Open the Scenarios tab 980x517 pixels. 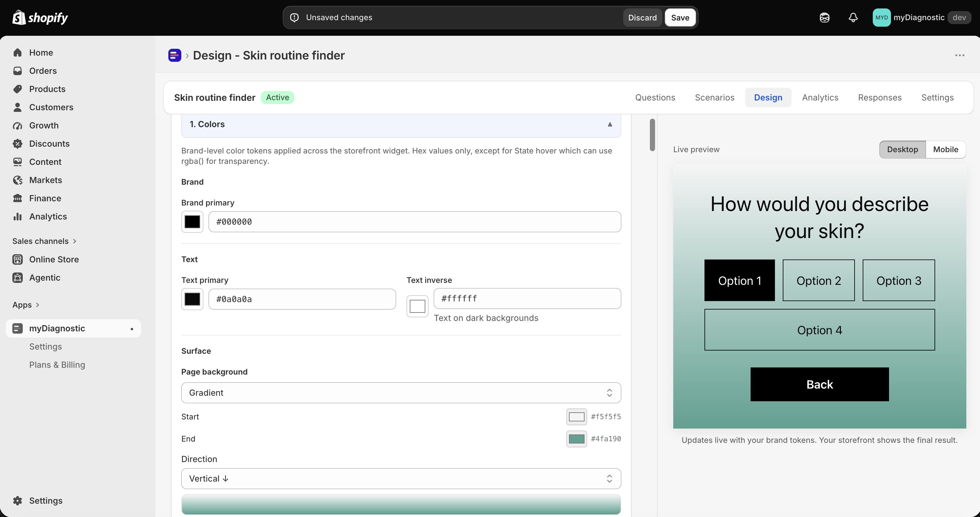pyautogui.click(x=715, y=98)
